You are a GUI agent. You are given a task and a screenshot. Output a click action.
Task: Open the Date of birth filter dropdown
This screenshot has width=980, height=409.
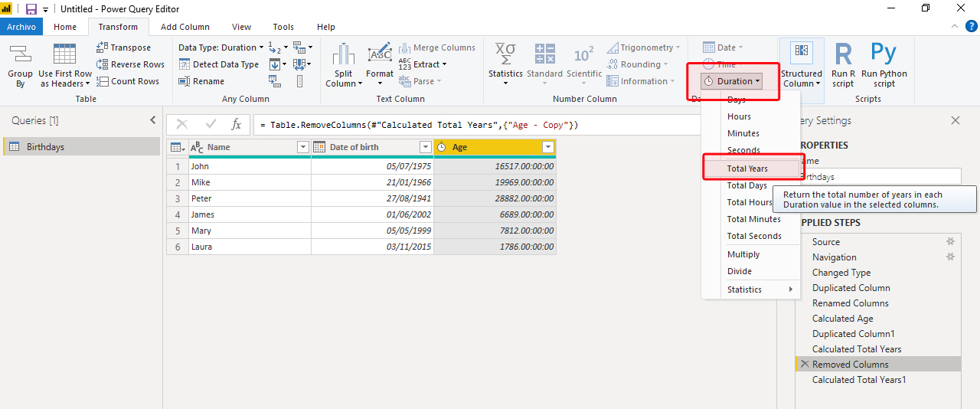pos(426,147)
